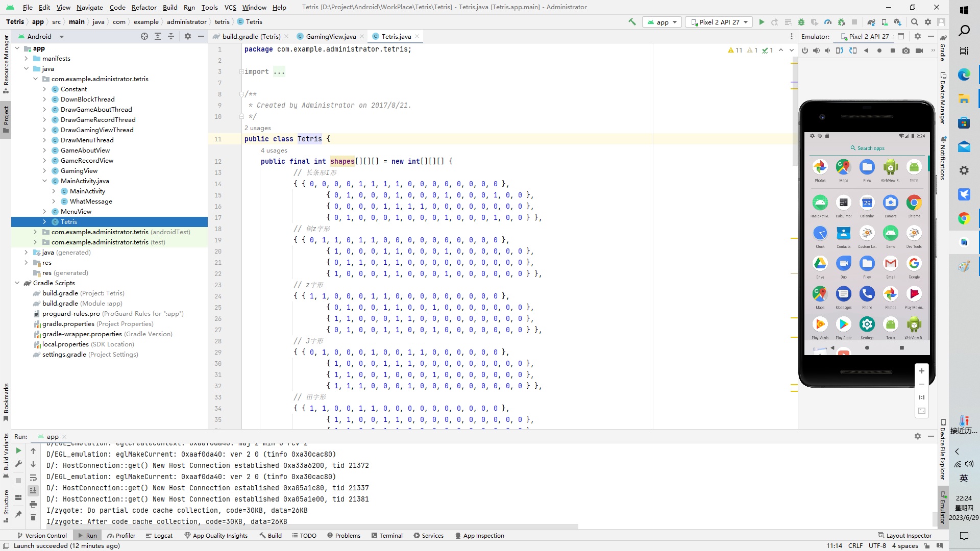Record emulator screen video icon
The width and height of the screenshot is (980, 551).
(x=919, y=51)
